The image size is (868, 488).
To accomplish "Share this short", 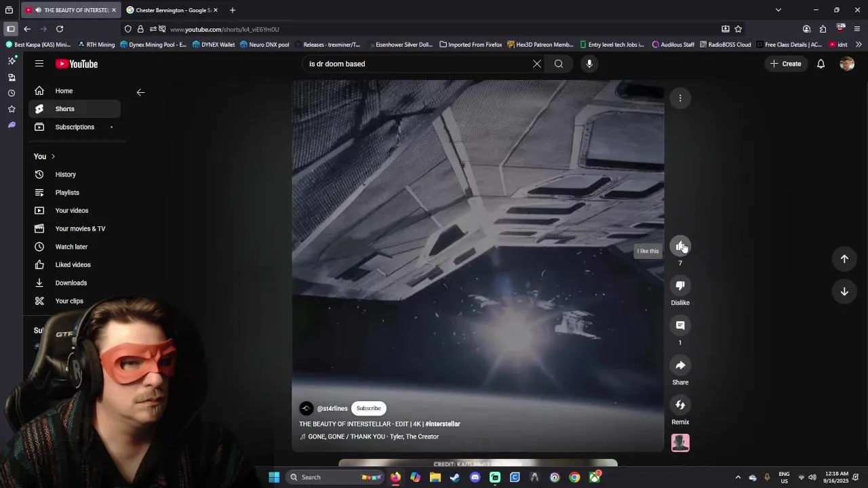I will coord(680,365).
